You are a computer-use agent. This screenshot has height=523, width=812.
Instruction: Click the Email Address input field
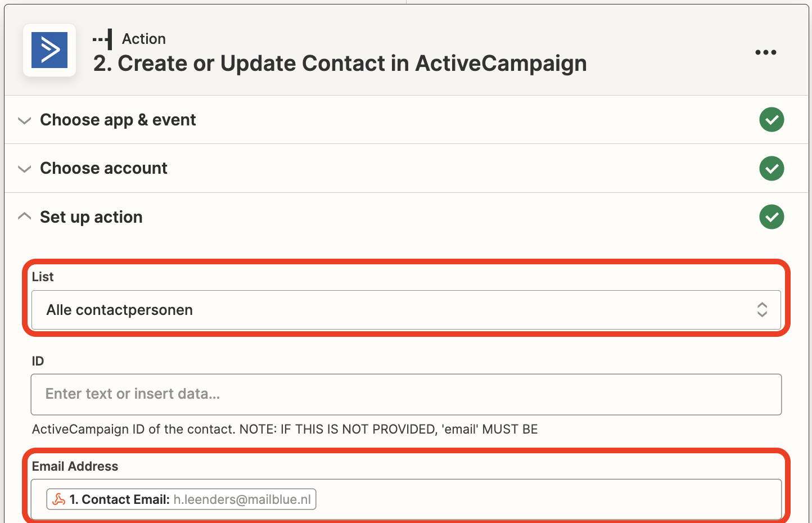point(406,499)
